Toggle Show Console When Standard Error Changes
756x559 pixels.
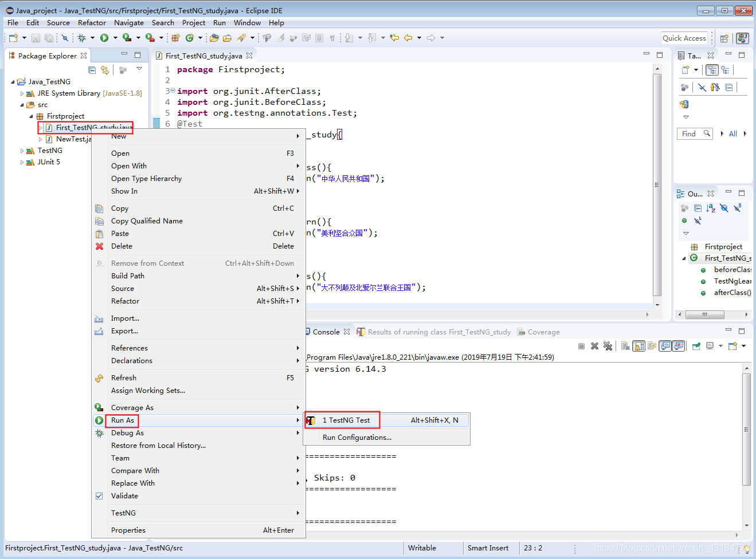point(679,346)
